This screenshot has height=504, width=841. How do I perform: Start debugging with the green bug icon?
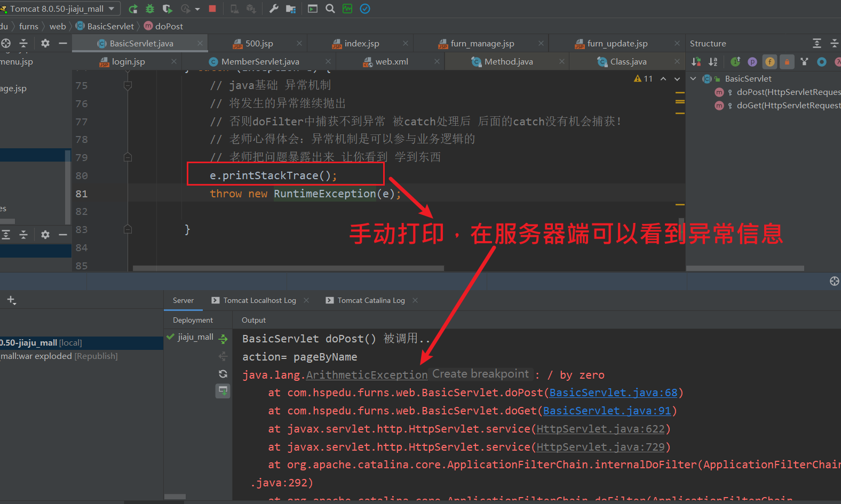point(150,9)
